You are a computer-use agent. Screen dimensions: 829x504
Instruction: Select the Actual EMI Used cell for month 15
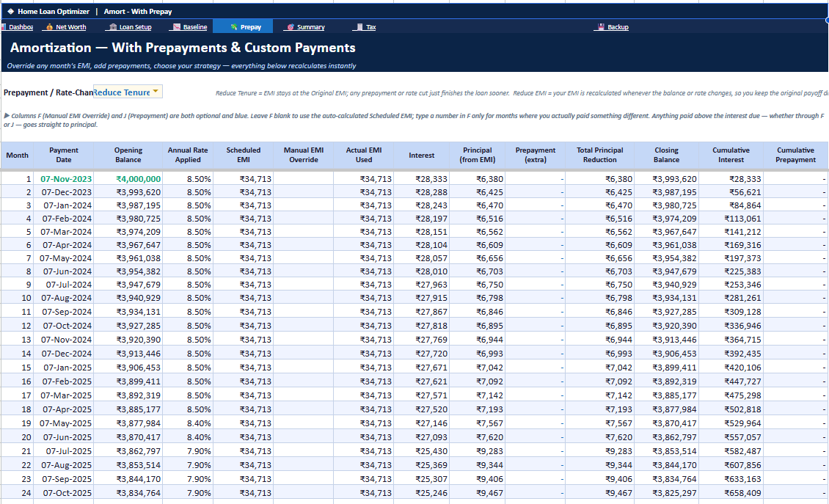tap(364, 368)
